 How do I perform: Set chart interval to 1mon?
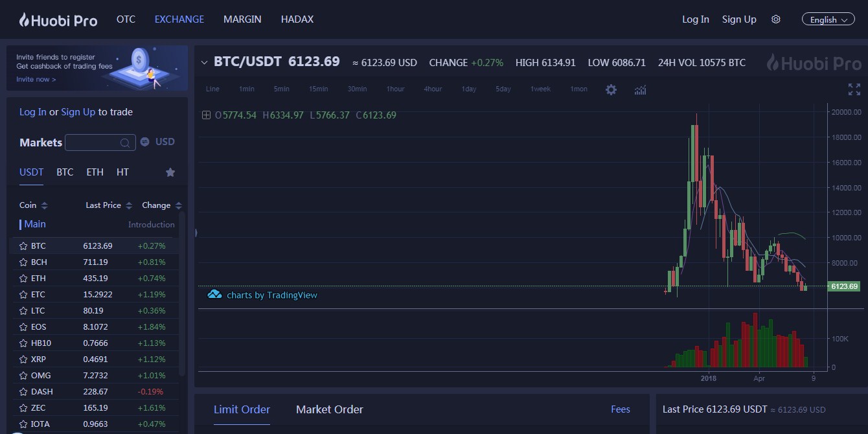coord(579,89)
